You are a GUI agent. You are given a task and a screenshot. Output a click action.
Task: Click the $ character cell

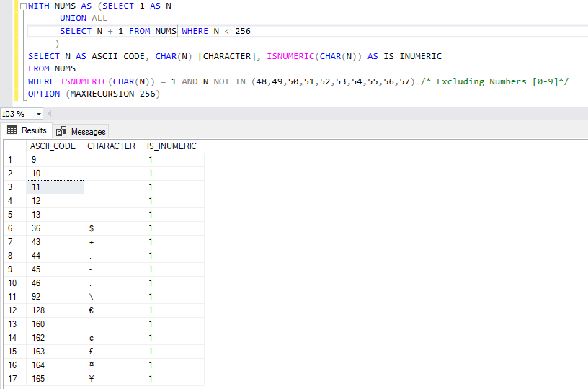114,228
